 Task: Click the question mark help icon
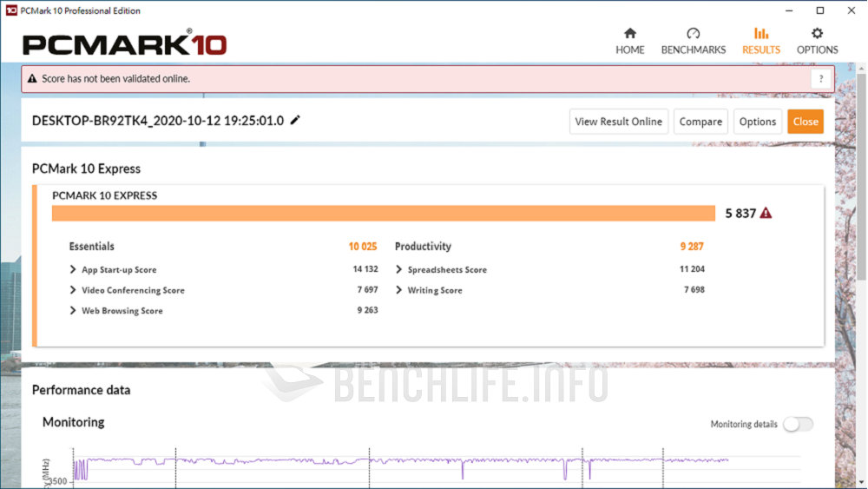pyautogui.click(x=821, y=79)
